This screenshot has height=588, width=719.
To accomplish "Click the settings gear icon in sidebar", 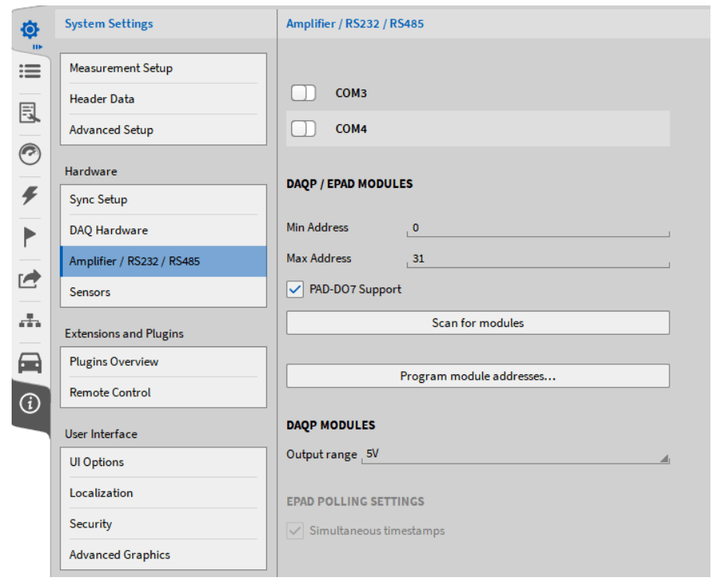I will coord(30,30).
